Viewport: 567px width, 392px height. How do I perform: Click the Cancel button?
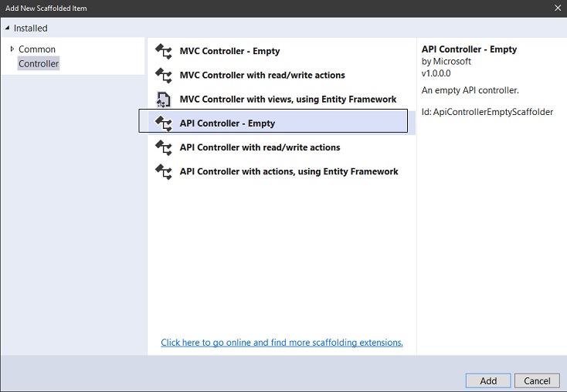[537, 380]
